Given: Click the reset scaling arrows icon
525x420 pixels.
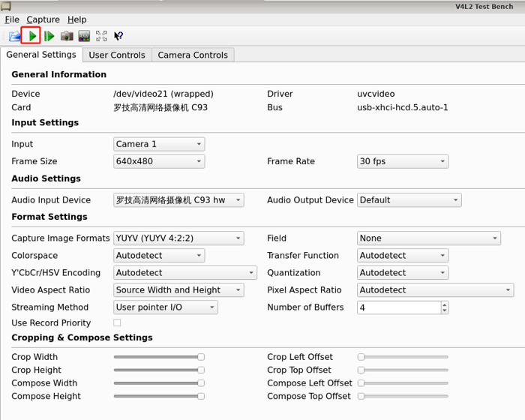Looking at the screenshot, I should (x=101, y=36).
